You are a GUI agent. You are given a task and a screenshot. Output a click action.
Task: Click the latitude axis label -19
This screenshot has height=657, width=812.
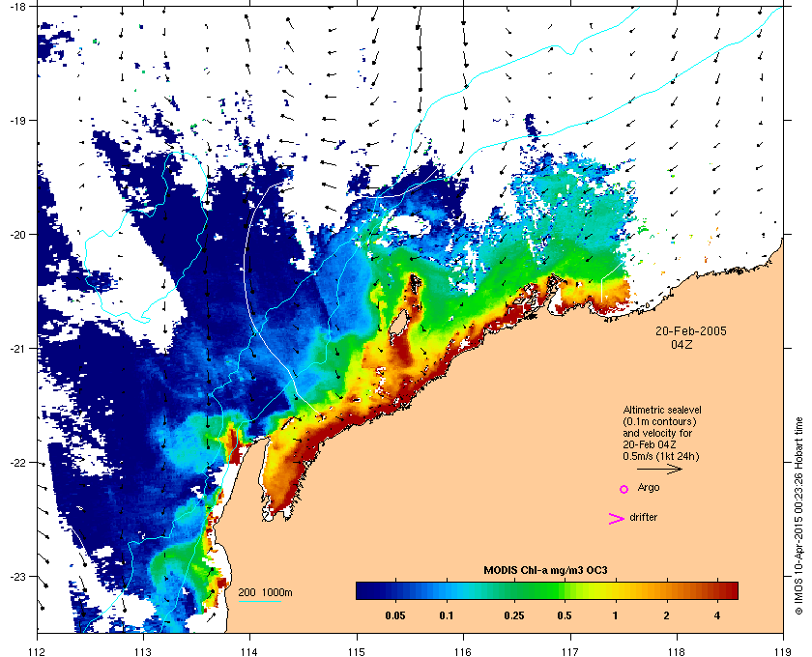point(17,120)
